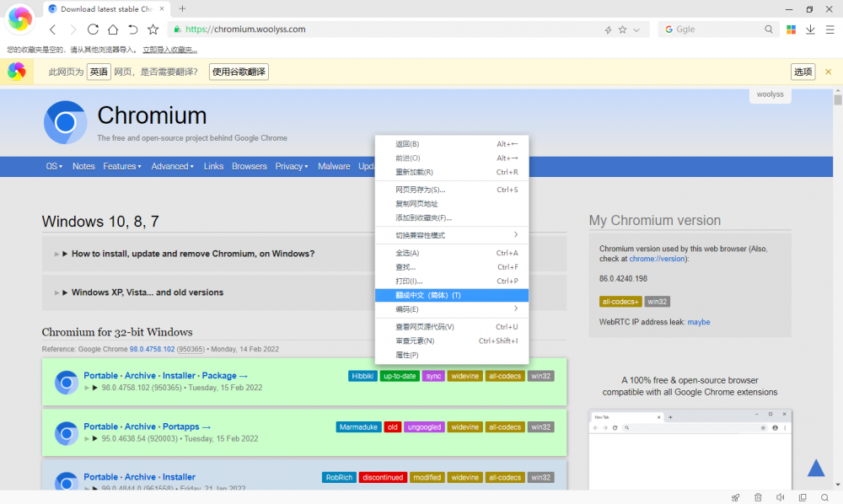Viewport: 843px width, 504px height.
Task: Open the Privacy dropdown in navigation bar
Action: point(292,167)
